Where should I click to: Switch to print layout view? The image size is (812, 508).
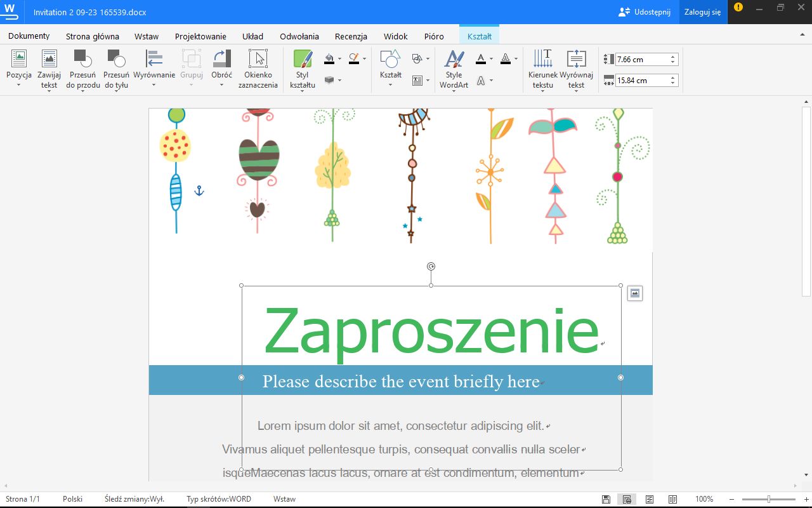point(627,499)
